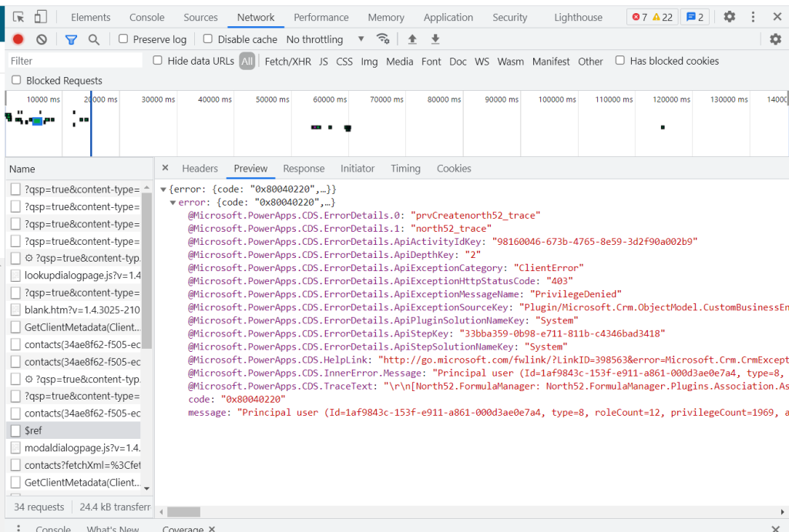Open the No throttling dropdown
Screen dimensions: 789x532
pyautogui.click(x=325, y=39)
